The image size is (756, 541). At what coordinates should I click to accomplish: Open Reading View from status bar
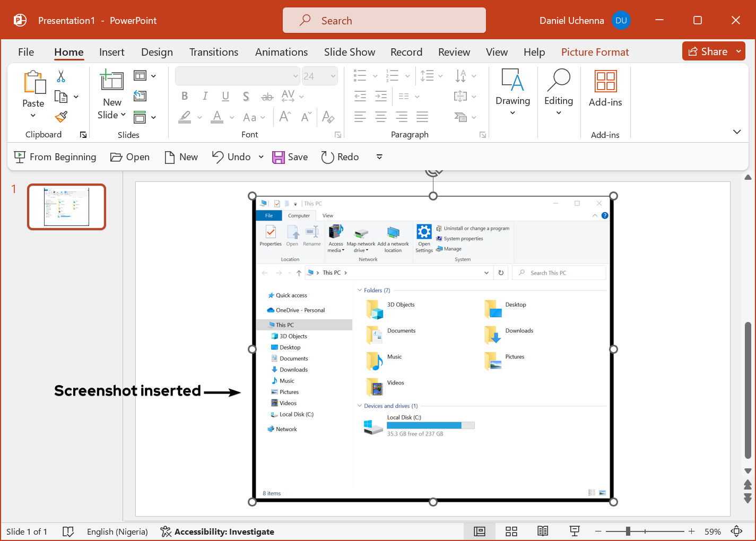(x=542, y=531)
